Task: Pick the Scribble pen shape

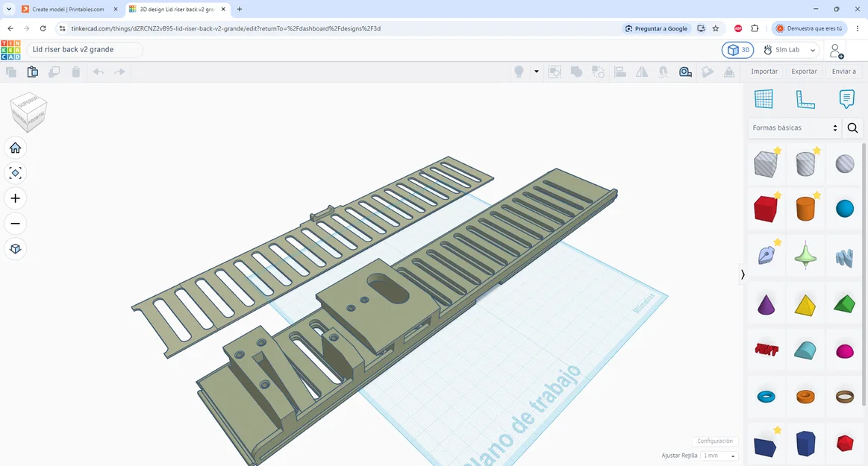Action: point(766,256)
